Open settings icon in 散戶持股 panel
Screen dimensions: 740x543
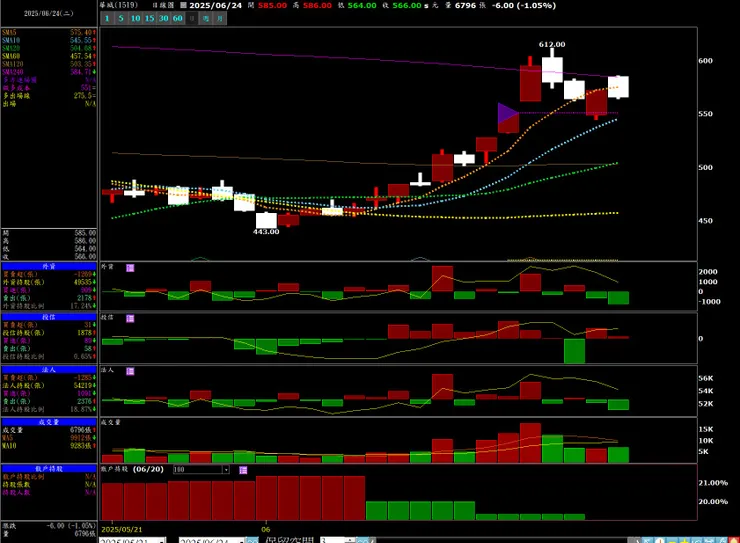tap(243, 470)
